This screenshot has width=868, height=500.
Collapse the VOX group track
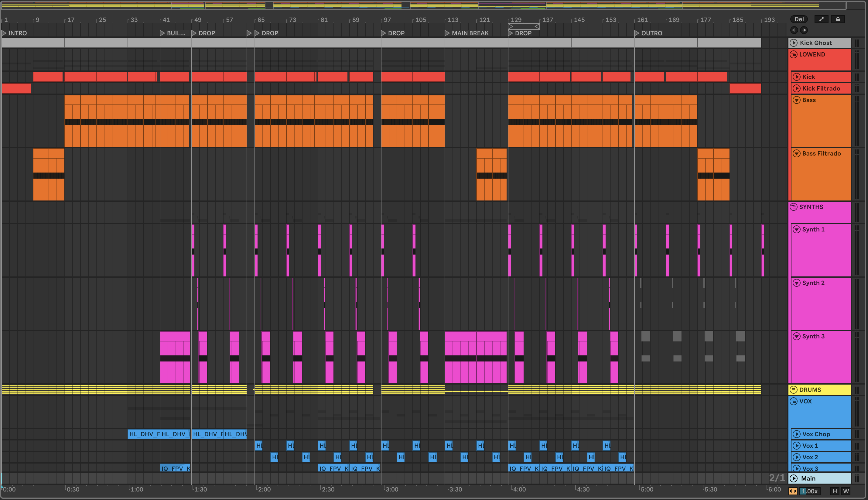(x=794, y=401)
